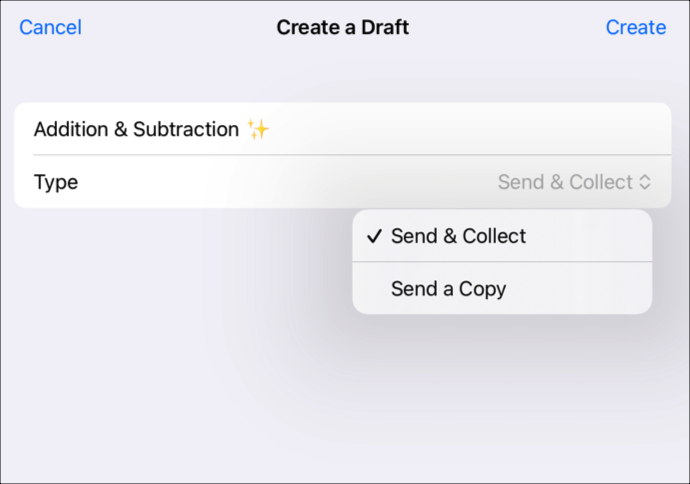Select the checked Send & Collect option
Image resolution: width=690 pixels, height=484 pixels.
458,237
